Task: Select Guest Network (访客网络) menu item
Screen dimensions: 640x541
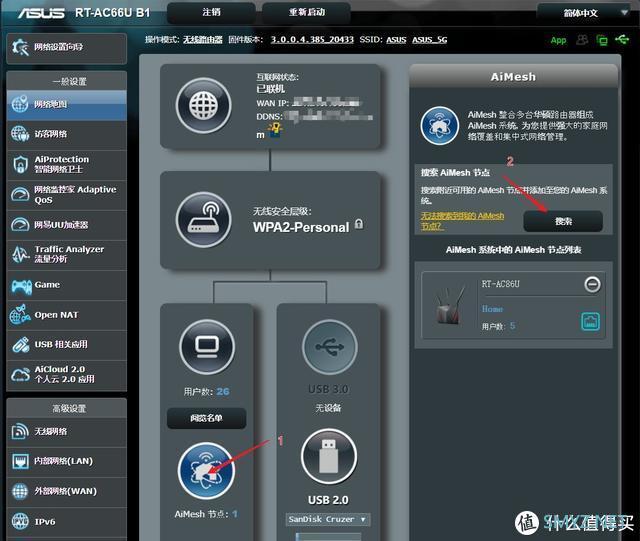Action: point(67,134)
